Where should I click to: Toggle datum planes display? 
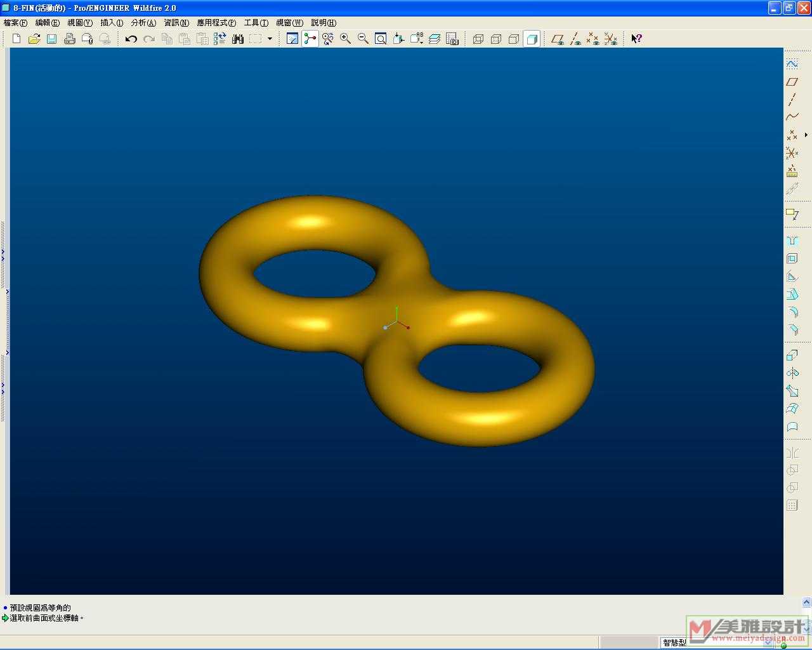[x=558, y=39]
